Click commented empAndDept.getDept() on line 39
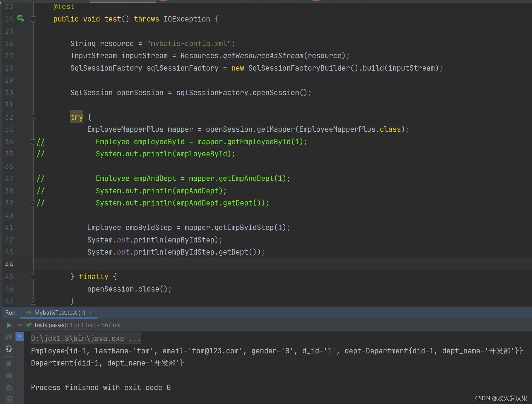This screenshot has width=532, height=404. (x=219, y=203)
